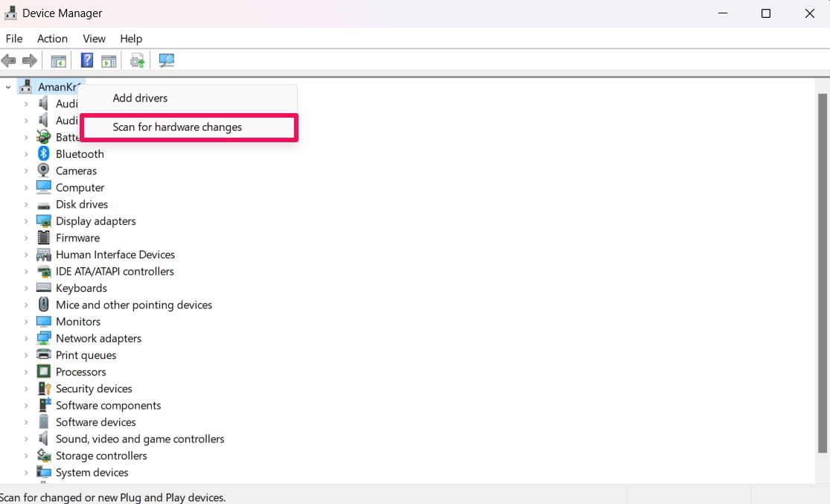Screen dimensions: 830x504
Task: Click the Firmware chip icon
Action: (43, 237)
